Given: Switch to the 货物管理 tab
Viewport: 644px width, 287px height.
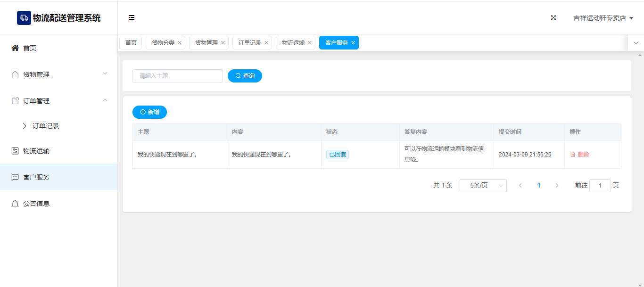Looking at the screenshot, I should coord(206,43).
